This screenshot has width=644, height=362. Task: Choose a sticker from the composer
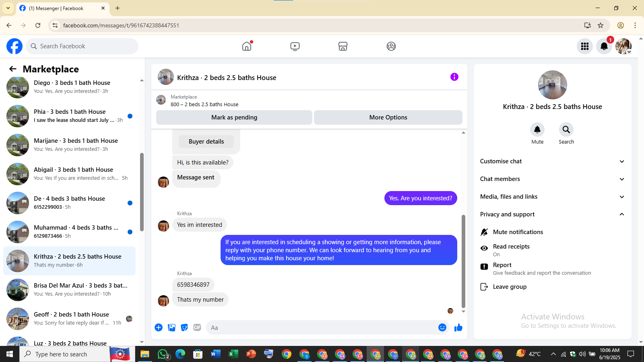point(184,327)
